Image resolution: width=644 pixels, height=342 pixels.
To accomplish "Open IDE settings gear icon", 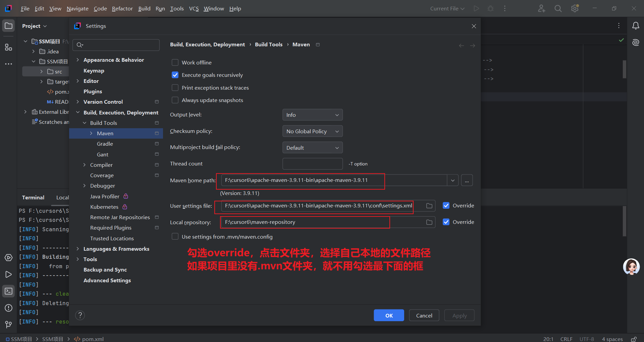I will [x=575, y=8].
